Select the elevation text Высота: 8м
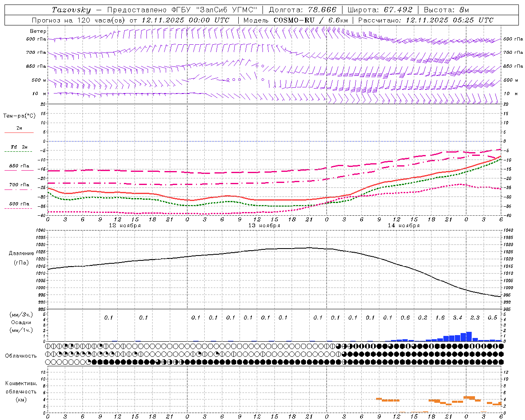 point(446,10)
